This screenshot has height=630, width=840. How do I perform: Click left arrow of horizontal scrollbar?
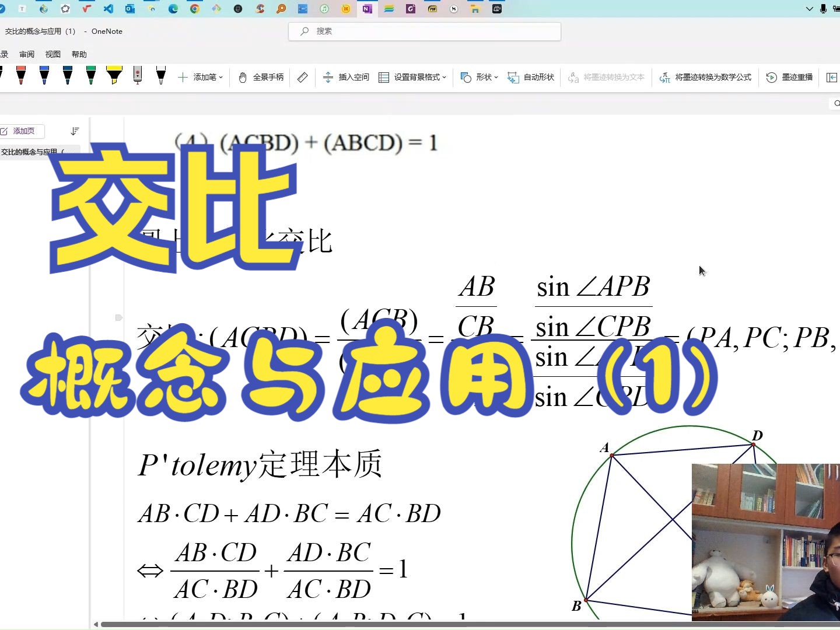click(x=96, y=624)
